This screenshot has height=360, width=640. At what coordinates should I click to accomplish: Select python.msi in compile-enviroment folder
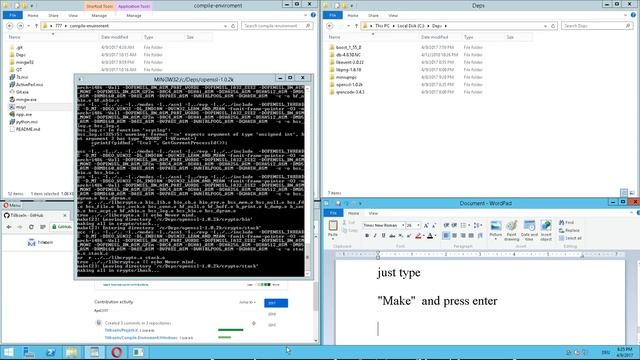click(27, 122)
